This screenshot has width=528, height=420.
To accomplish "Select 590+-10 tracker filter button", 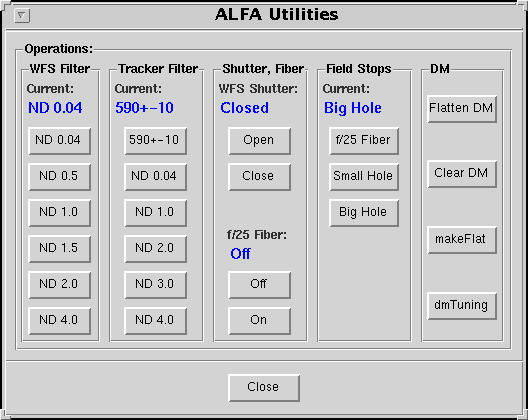I will point(155,141).
